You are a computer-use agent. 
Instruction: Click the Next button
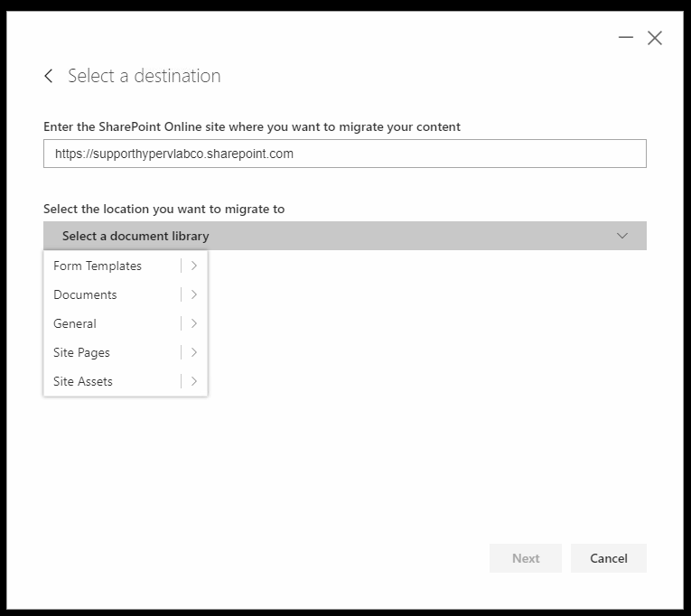[x=526, y=558]
